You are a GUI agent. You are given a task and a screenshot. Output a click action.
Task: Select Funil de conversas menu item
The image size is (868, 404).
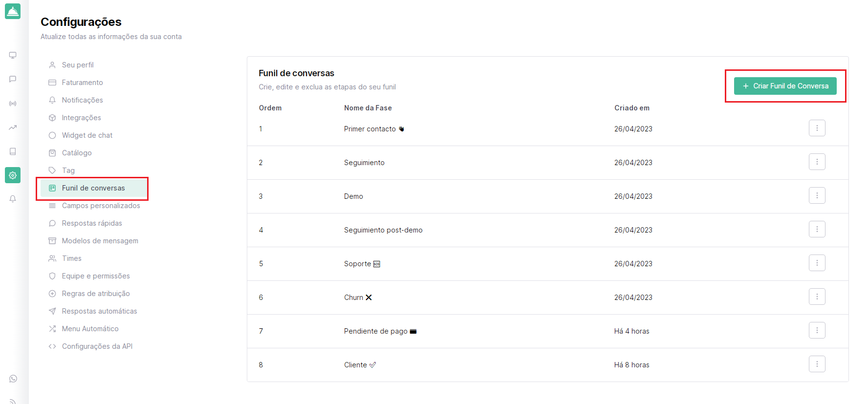click(93, 188)
